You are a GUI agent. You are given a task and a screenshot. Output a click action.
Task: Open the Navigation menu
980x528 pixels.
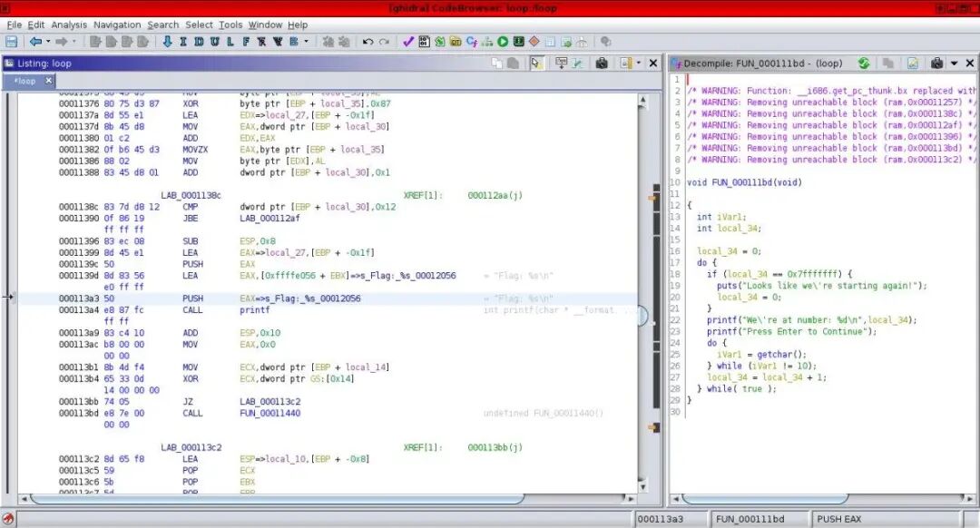tap(117, 24)
